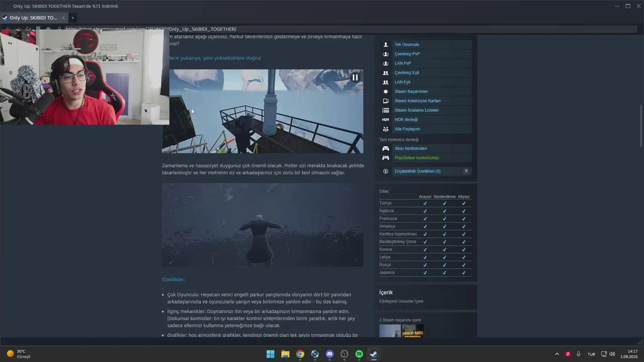The height and width of the screenshot is (362, 644).
Task: Open the blue app beside Chrome
Action: 315,354
